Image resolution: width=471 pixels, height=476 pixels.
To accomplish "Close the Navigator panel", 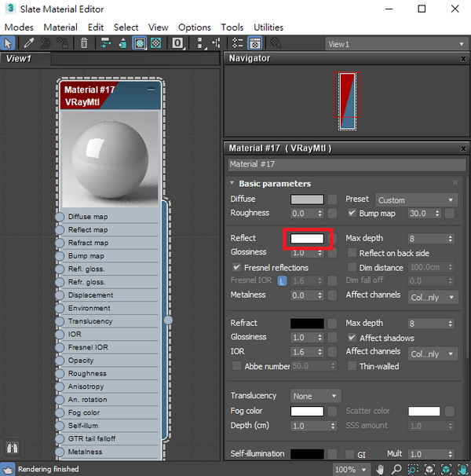I will [x=463, y=59].
